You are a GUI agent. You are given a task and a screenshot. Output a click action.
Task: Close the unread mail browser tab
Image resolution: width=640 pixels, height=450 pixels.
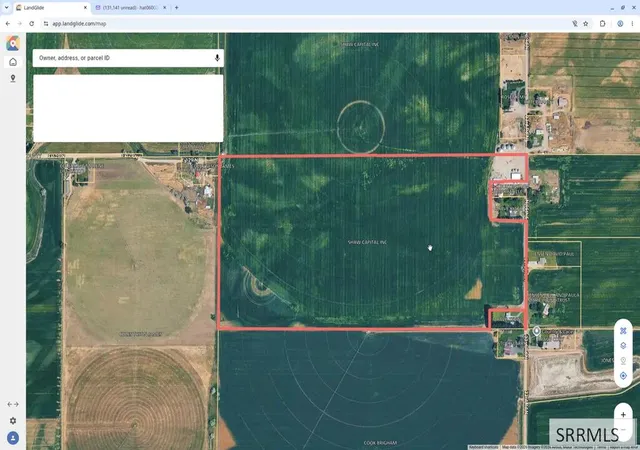[x=165, y=7]
